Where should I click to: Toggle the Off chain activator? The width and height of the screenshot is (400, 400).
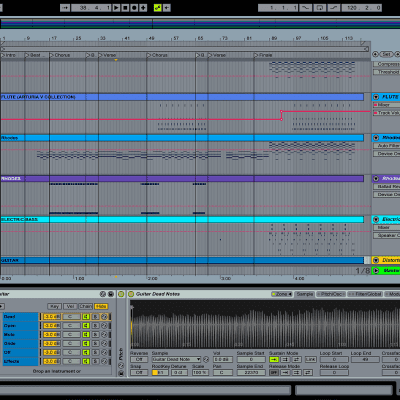(x=86, y=352)
